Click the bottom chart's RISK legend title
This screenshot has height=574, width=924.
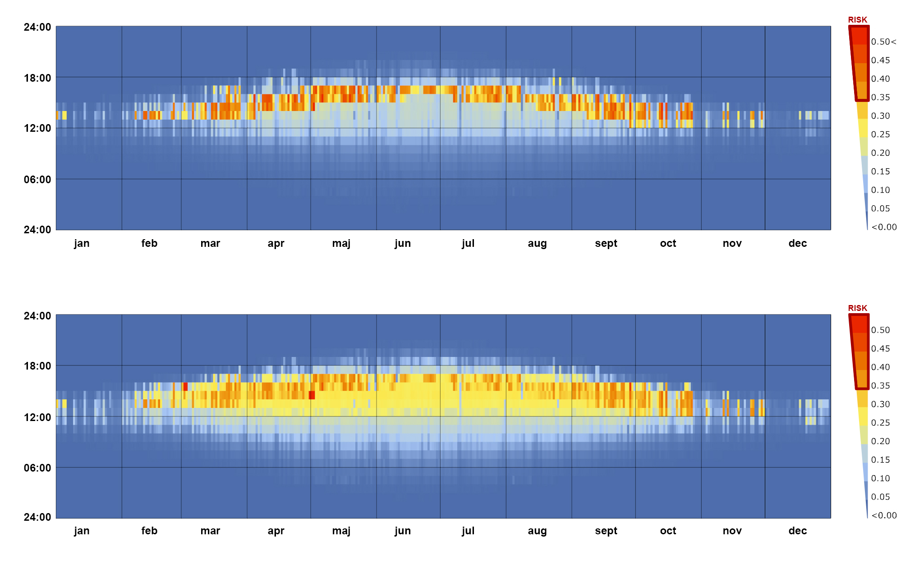pos(857,308)
